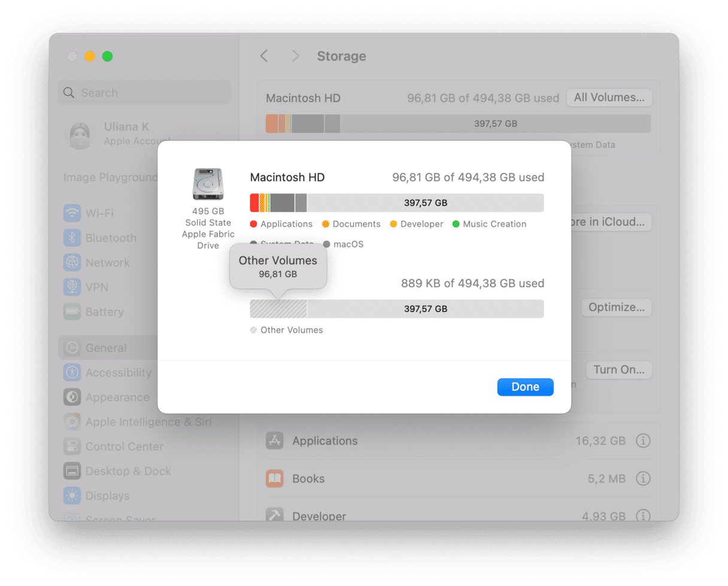This screenshot has height=586, width=728.
Task: Click the Done button in the dialog
Action: click(x=525, y=387)
